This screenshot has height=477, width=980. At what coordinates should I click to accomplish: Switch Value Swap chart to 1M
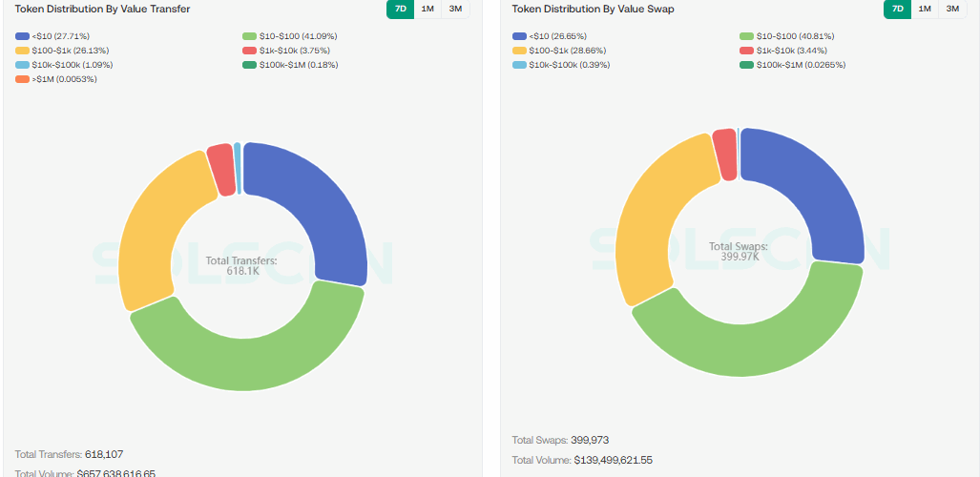tap(925, 9)
